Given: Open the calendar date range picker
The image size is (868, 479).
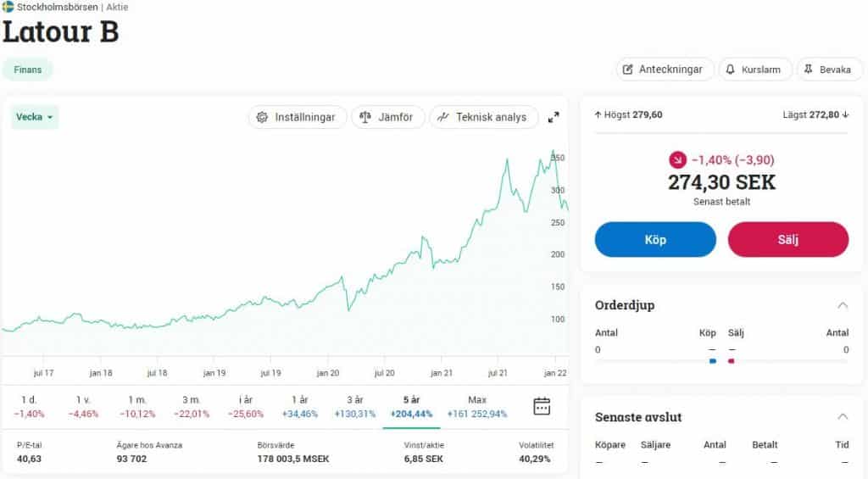Looking at the screenshot, I should (x=542, y=406).
